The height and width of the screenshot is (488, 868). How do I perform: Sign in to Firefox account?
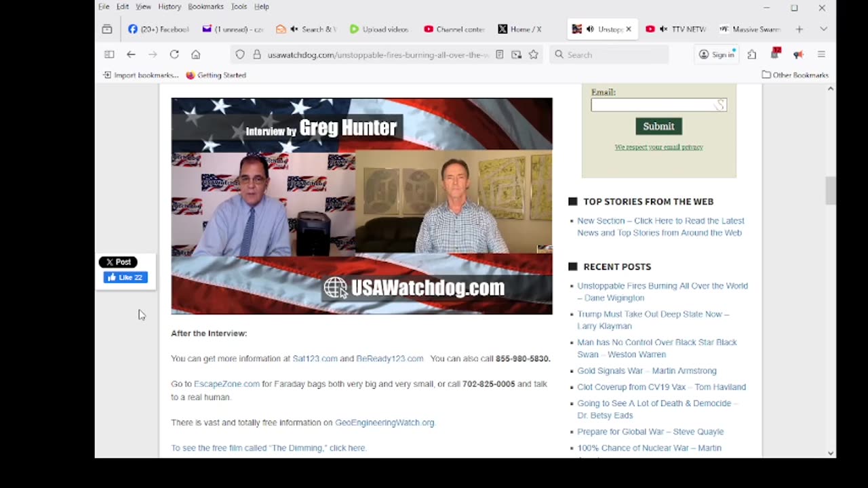(x=717, y=54)
